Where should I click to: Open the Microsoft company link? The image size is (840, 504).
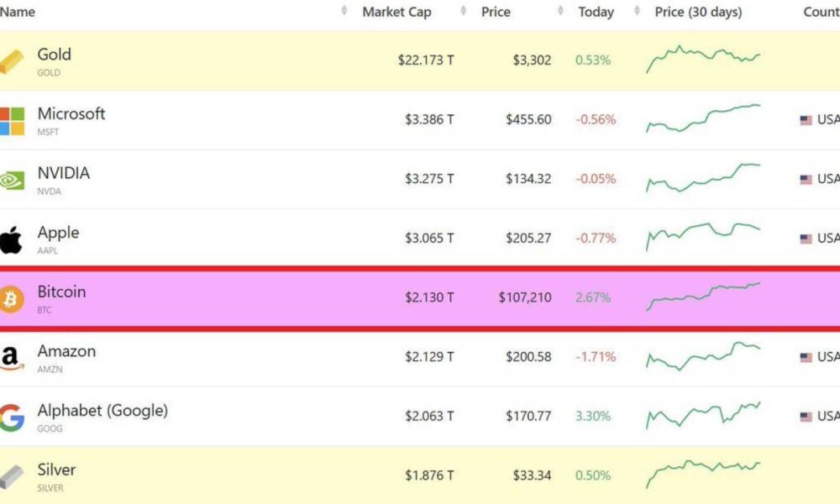coord(71,113)
